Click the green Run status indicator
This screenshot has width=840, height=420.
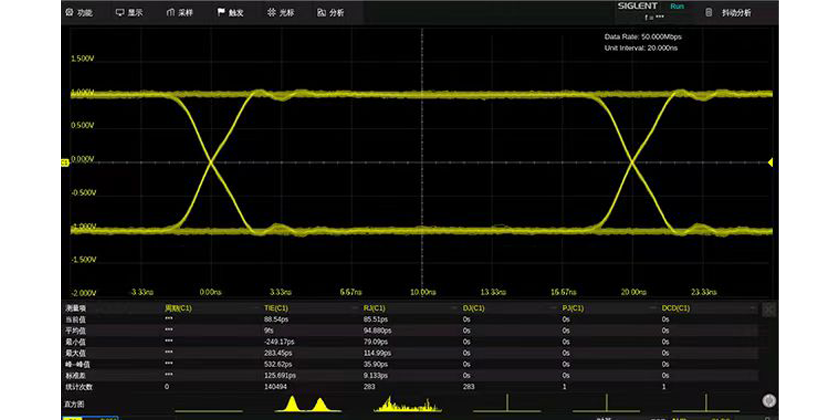click(x=677, y=6)
